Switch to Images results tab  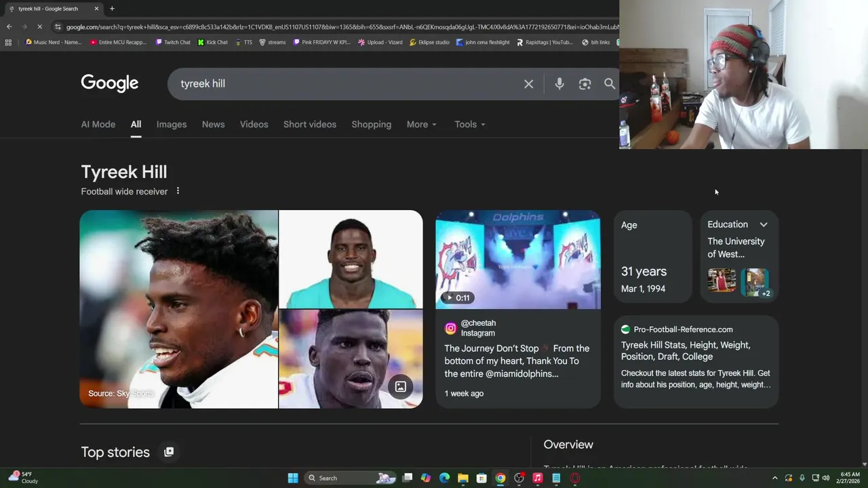pos(172,124)
